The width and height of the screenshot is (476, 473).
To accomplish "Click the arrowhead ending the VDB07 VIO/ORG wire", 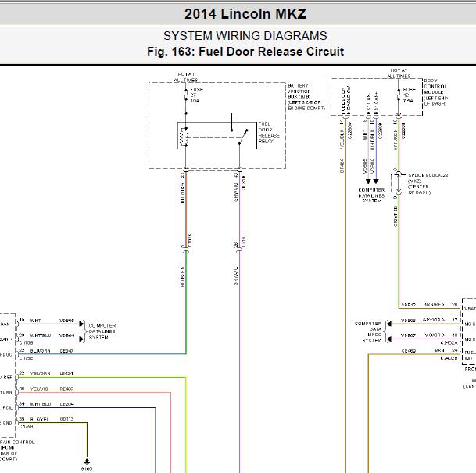I will click(389, 339).
